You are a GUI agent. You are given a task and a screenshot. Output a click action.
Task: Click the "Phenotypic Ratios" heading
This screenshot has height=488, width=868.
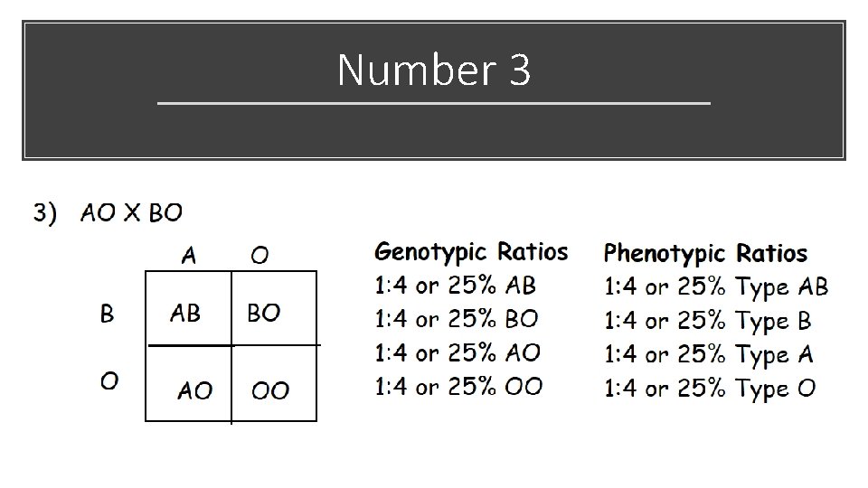tap(705, 253)
